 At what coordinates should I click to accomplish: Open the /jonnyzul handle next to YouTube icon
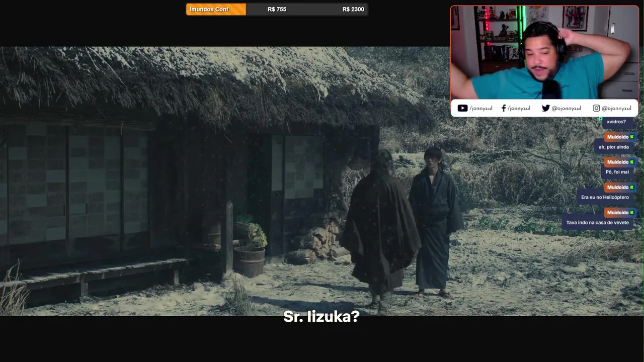pos(481,108)
